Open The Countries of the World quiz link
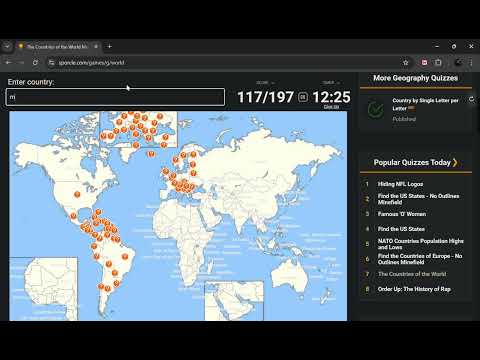 pyautogui.click(x=412, y=274)
